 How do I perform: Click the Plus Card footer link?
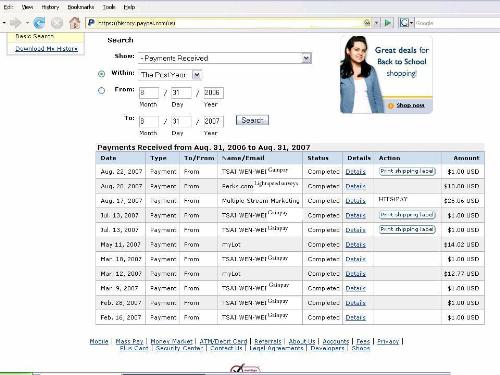tap(134, 348)
